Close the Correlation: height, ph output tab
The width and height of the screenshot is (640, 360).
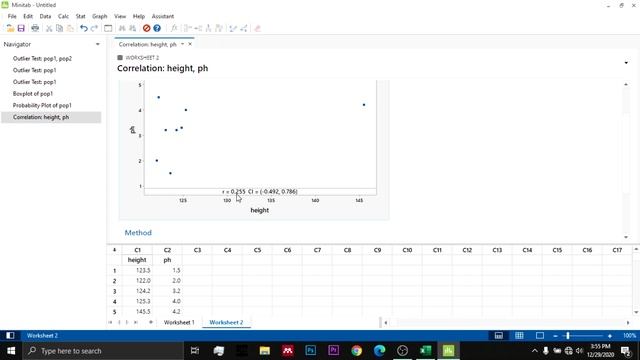pos(190,44)
